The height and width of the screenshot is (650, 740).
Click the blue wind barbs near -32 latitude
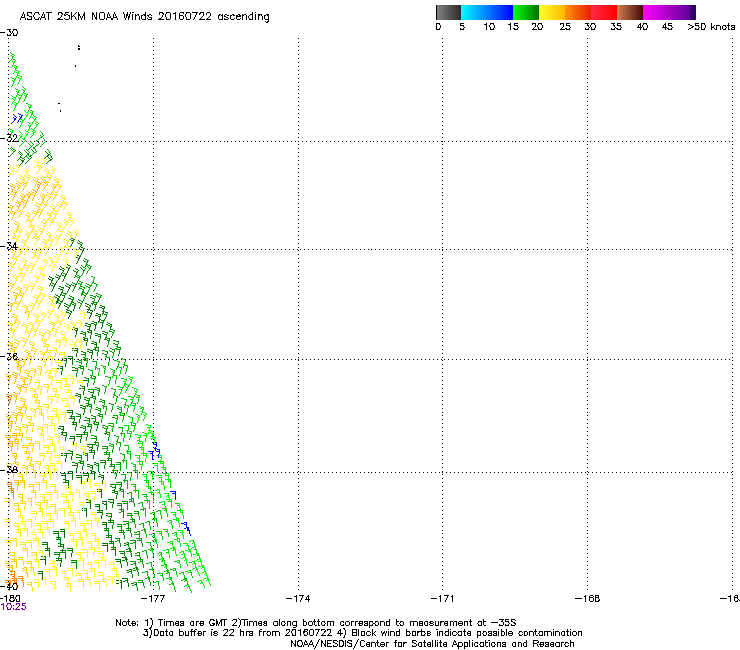pyautogui.click(x=17, y=118)
